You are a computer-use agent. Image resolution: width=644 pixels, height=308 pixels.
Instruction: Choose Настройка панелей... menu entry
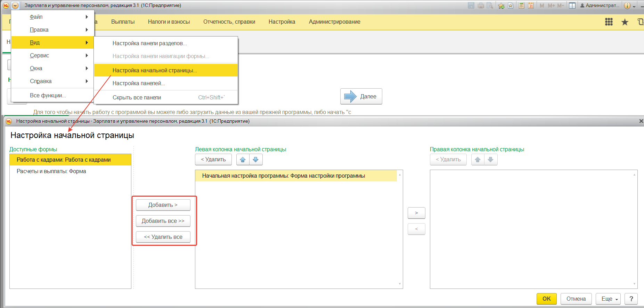tap(166, 83)
